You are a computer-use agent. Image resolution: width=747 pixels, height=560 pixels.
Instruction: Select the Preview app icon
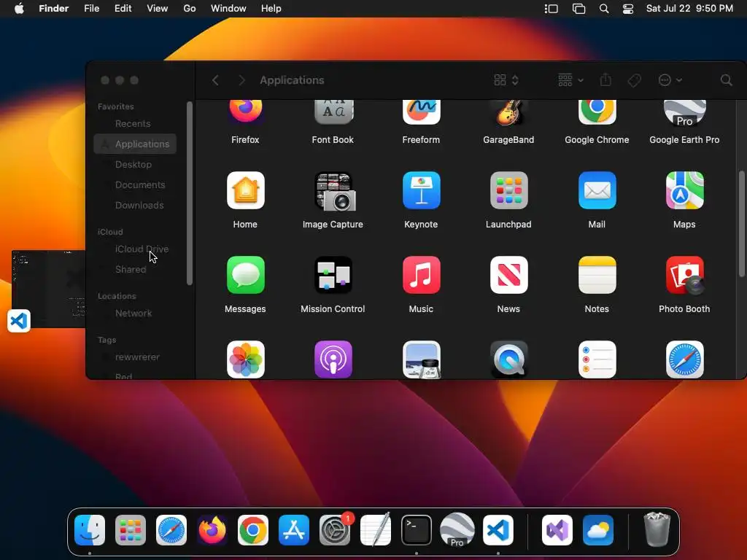pos(421,359)
